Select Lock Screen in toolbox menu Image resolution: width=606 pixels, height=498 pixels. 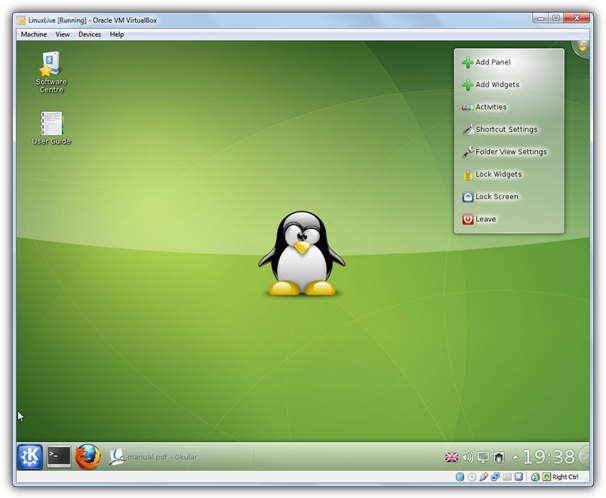[490, 197]
